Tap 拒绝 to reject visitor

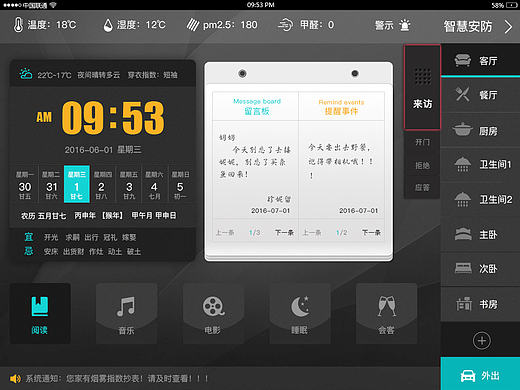pyautogui.click(x=422, y=165)
